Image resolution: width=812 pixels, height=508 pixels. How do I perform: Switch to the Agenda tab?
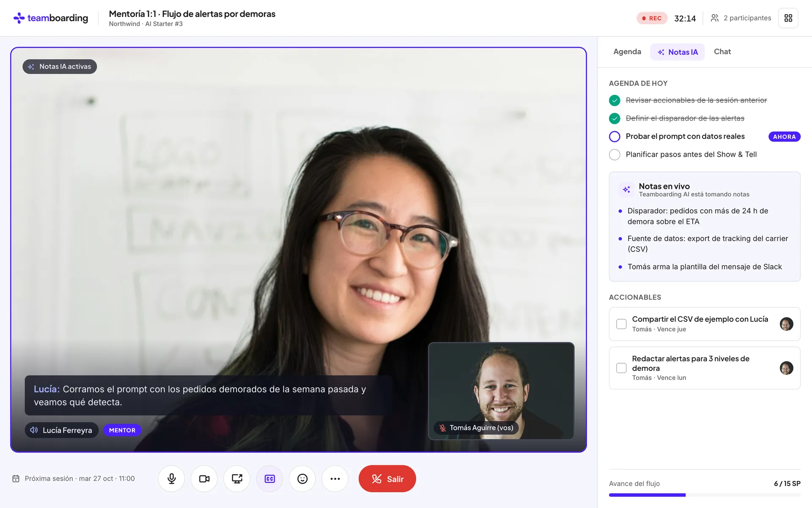coord(627,52)
